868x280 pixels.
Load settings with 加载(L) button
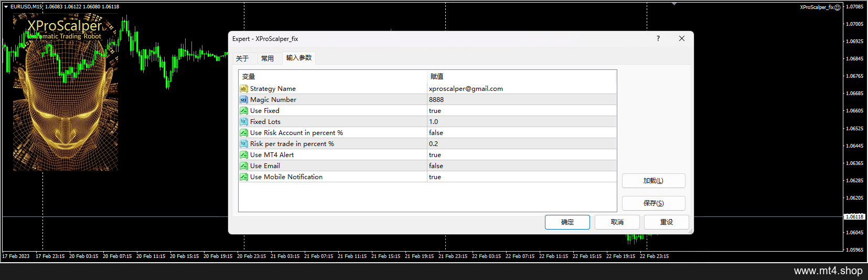pyautogui.click(x=653, y=181)
